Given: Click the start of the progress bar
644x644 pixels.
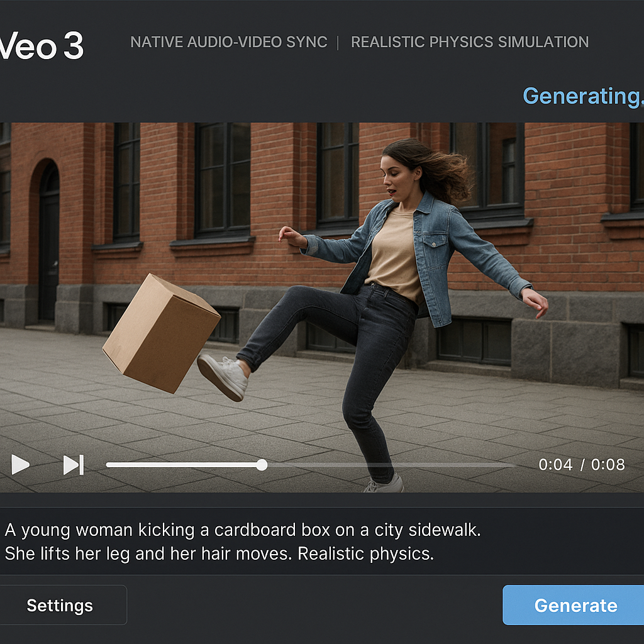Looking at the screenshot, I should point(110,465).
